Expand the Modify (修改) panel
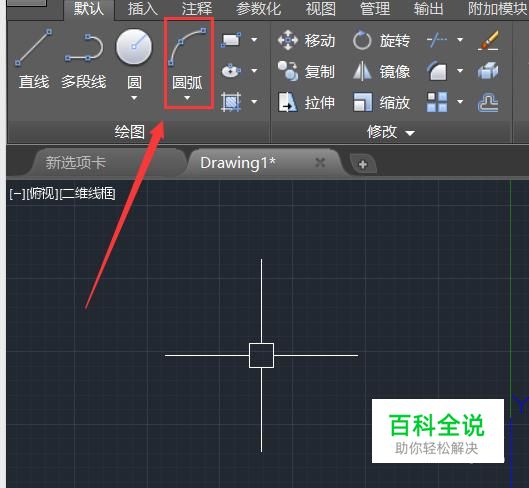Viewport: 529px width, 488px height. [x=391, y=132]
